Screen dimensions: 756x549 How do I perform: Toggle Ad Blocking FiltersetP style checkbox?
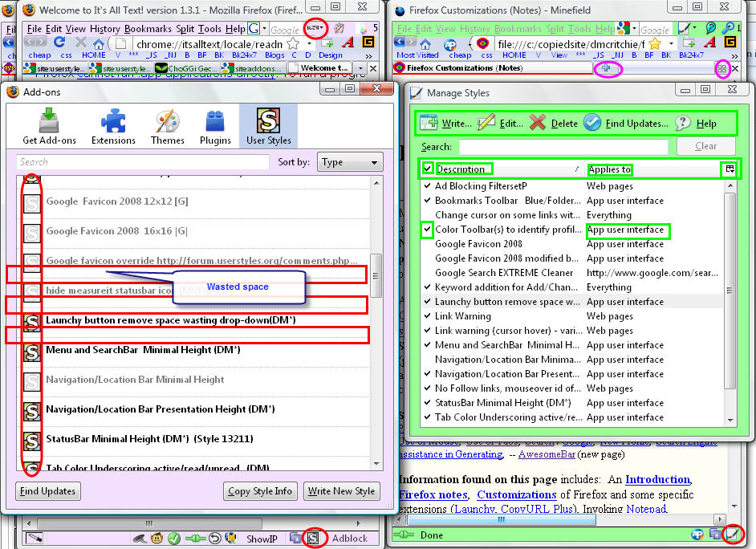427,185
